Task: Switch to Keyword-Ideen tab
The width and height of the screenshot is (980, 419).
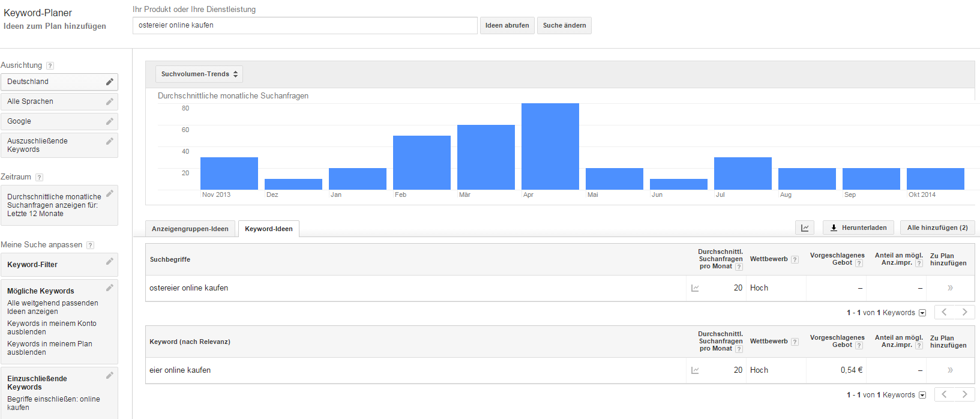Action: click(269, 229)
